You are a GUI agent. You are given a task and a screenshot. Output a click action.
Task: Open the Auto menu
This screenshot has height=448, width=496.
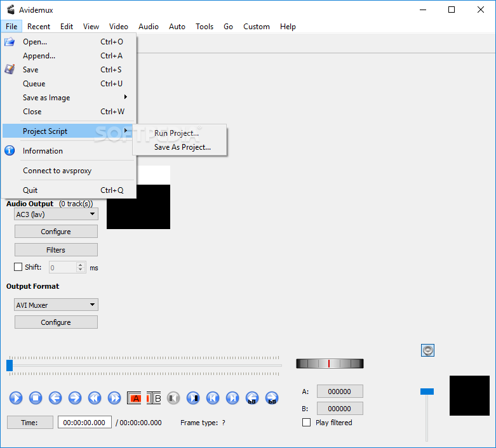click(x=177, y=26)
